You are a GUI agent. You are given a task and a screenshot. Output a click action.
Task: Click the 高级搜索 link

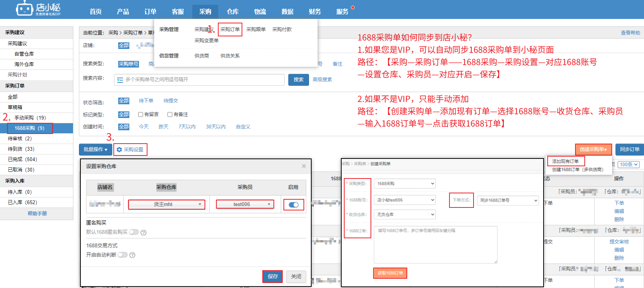(322, 79)
